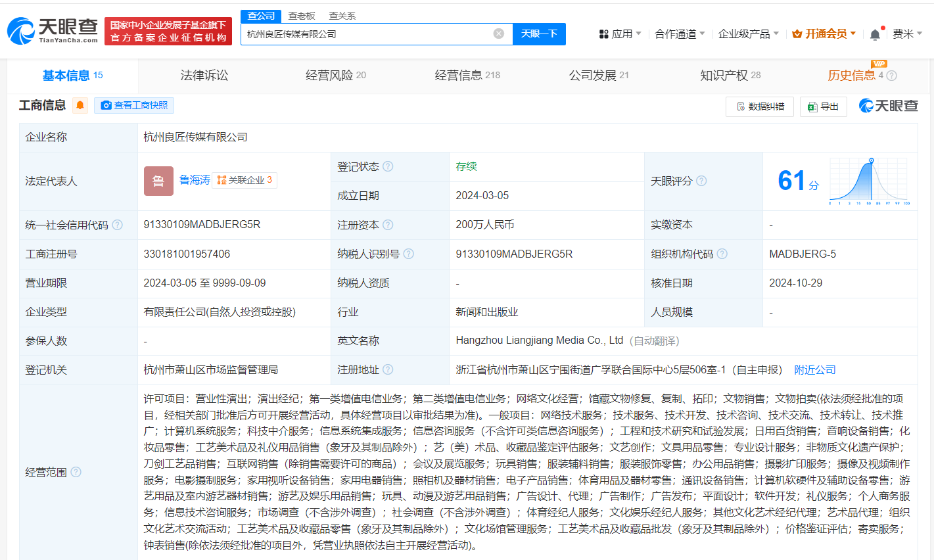Image resolution: width=934 pixels, height=560 pixels.
Task: Switch to the 基本信息 tab
Action: point(72,76)
